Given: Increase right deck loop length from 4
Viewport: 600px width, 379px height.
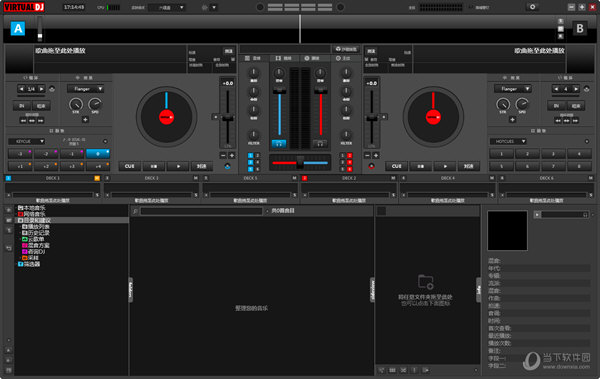Looking at the screenshot, I should click(x=576, y=89).
